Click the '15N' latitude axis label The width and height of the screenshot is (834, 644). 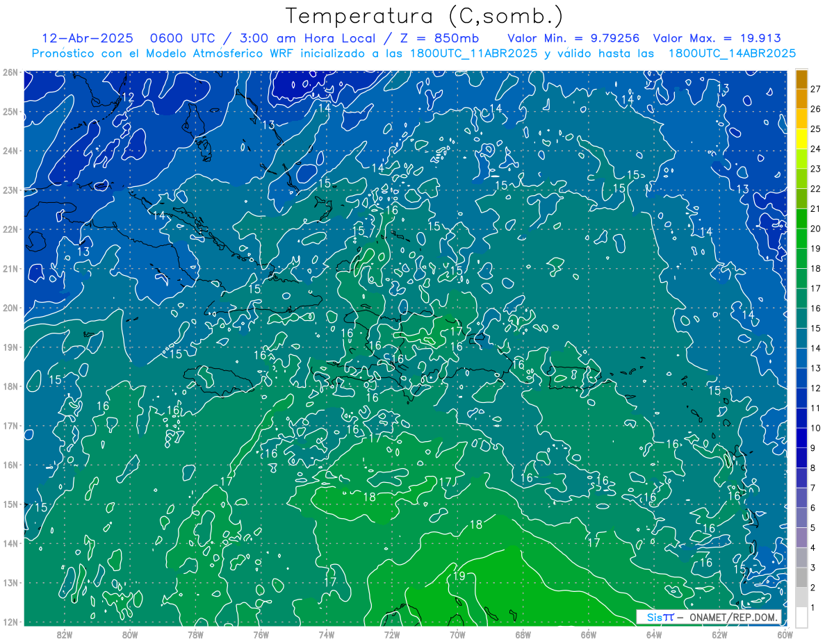[x=10, y=504]
